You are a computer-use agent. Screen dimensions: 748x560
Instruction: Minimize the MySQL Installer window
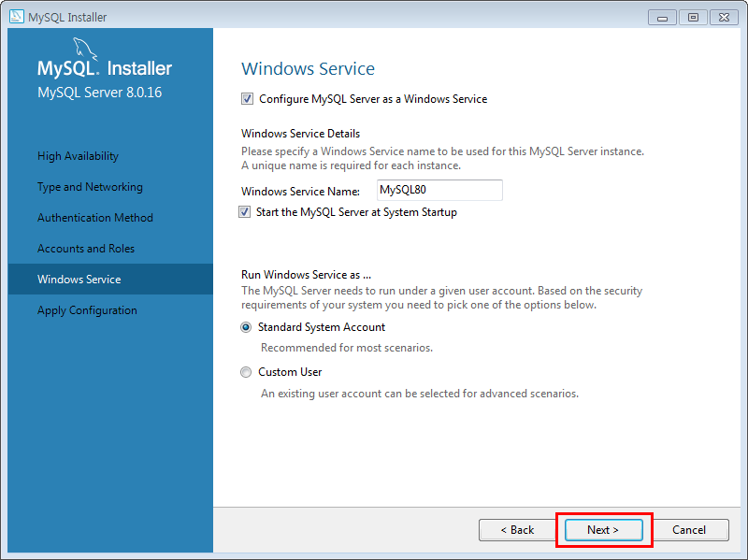662,17
